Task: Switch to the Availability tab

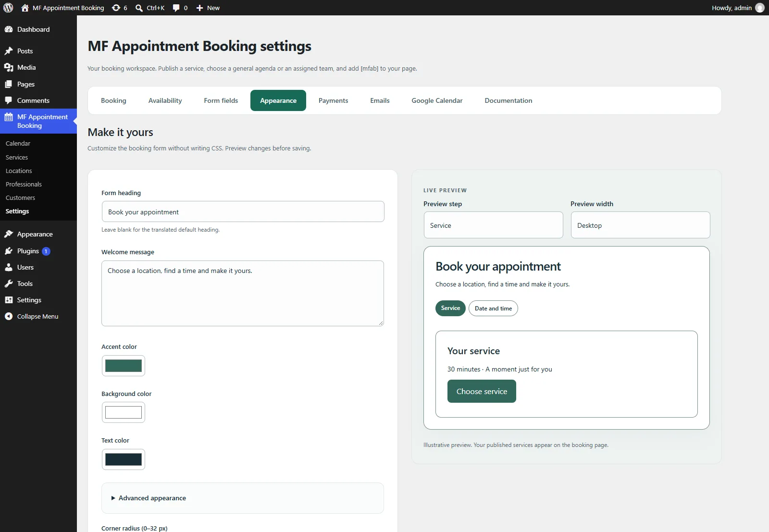Action: point(165,100)
